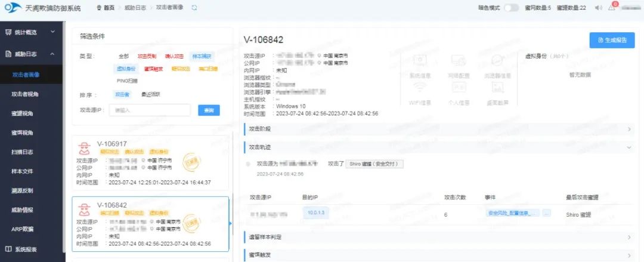Expand the 攻击阶段 section
The height and width of the screenshot is (262, 644).
pyautogui.click(x=439, y=129)
